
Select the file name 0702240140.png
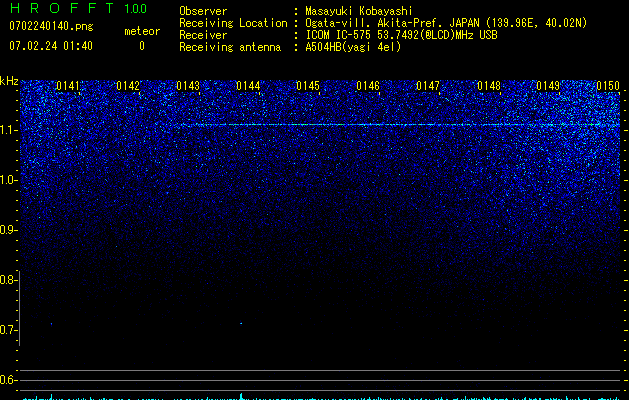point(51,26)
